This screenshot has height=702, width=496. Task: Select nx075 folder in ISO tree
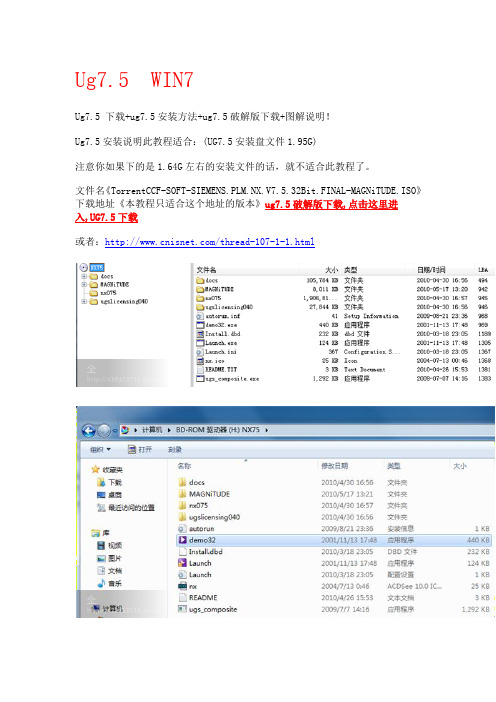pyautogui.click(x=108, y=293)
